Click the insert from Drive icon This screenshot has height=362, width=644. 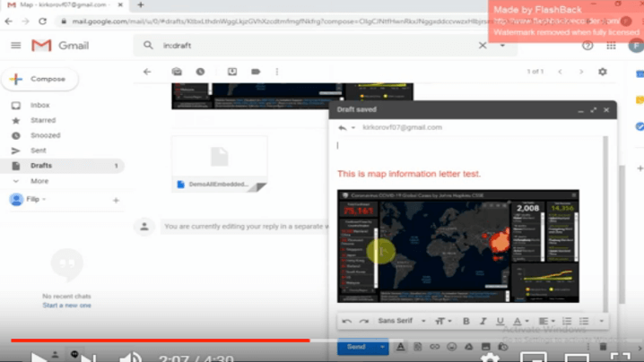click(468, 348)
